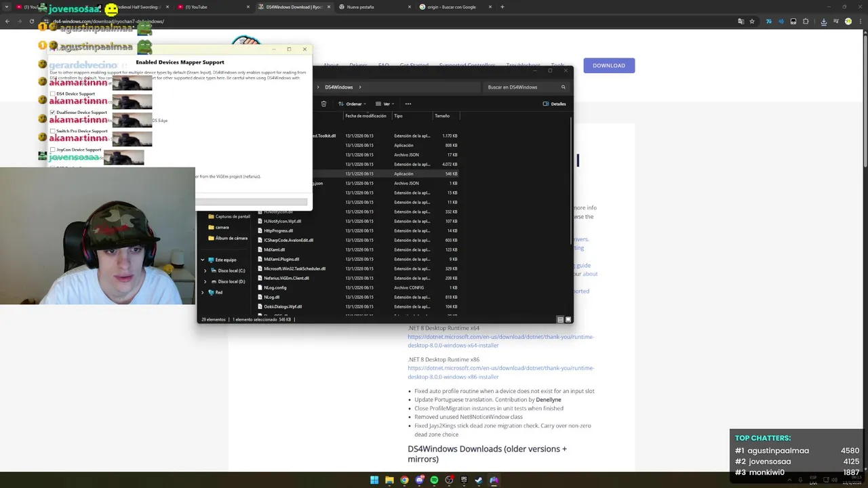Toggle the Detalles pane button
Screen dimensions: 868x488
554,104
